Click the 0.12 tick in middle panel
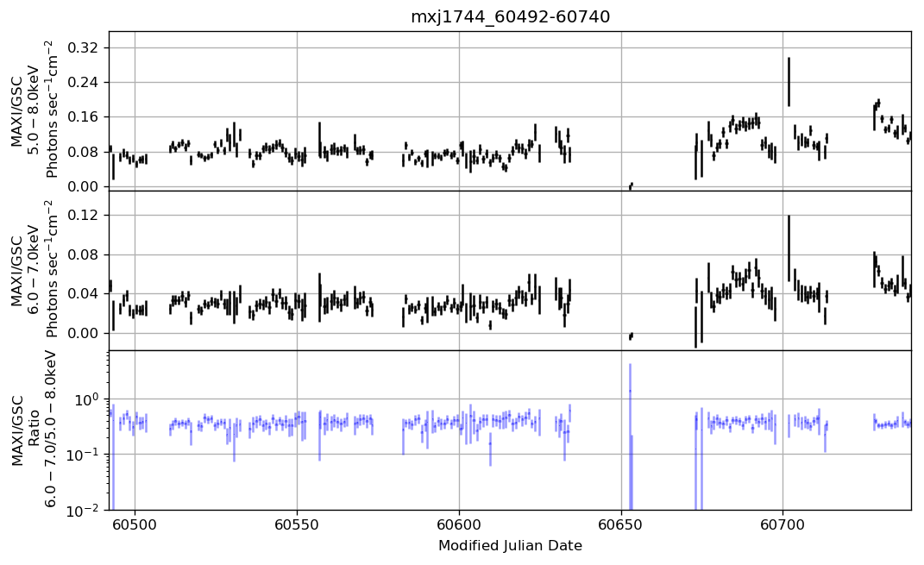 coord(85,216)
